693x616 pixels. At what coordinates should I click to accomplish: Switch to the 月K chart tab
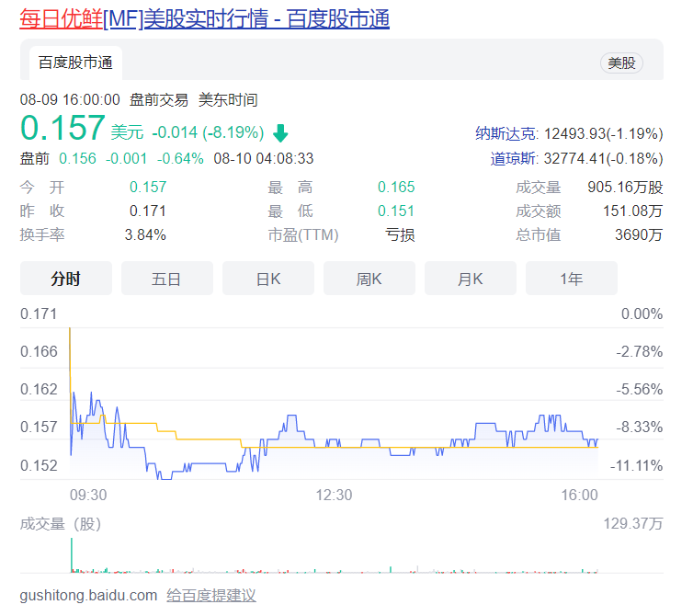pos(471,279)
